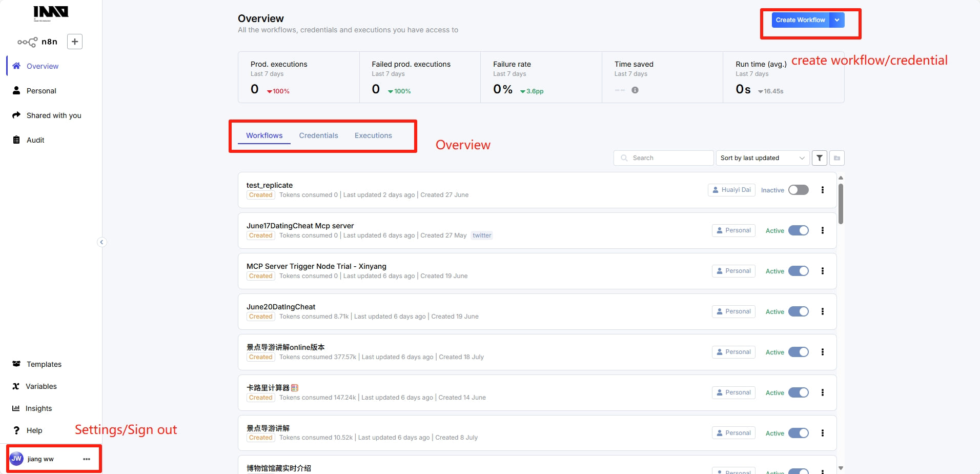Click the Create Workflow button
This screenshot has width=980, height=474.
[800, 20]
